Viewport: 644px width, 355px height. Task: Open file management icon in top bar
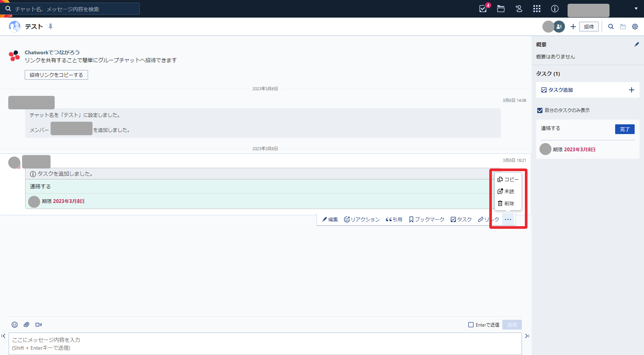501,9
